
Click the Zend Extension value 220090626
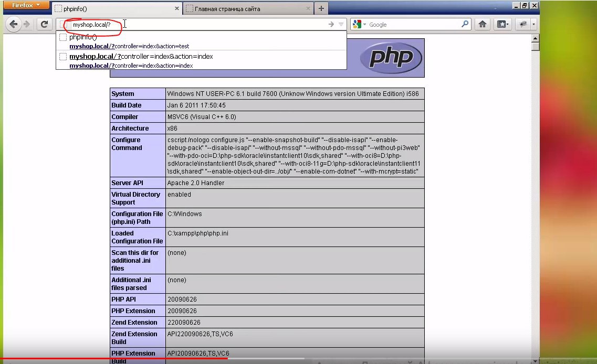click(184, 323)
